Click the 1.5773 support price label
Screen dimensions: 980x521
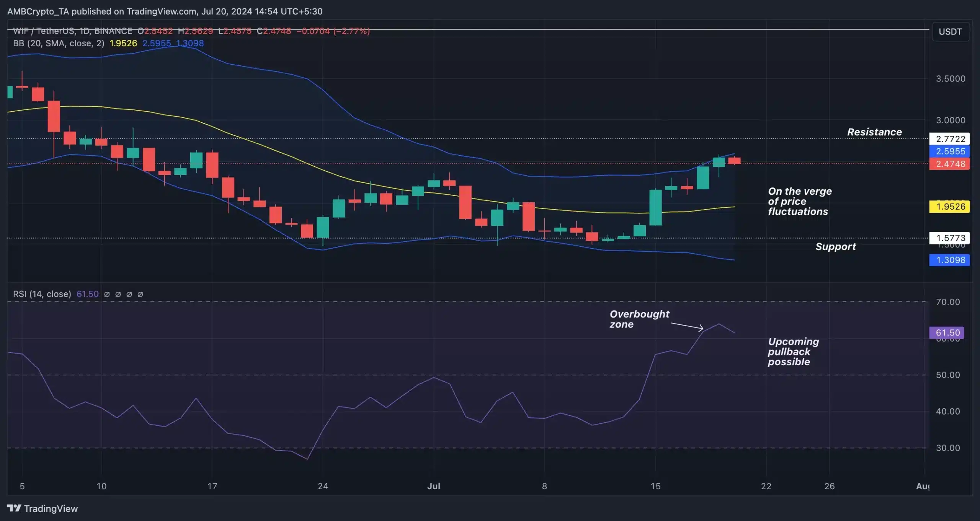pyautogui.click(x=949, y=238)
